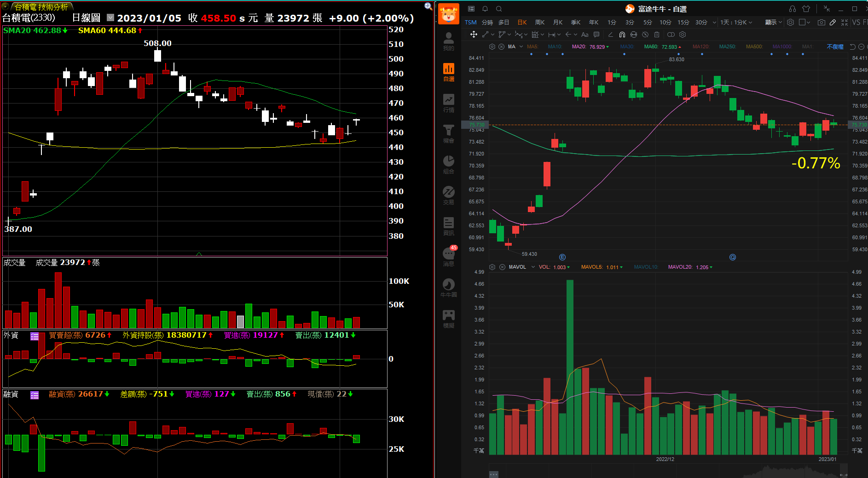Open the 我的 profile sidebar item
Viewport: 868px width, 478px height.
pos(448,41)
